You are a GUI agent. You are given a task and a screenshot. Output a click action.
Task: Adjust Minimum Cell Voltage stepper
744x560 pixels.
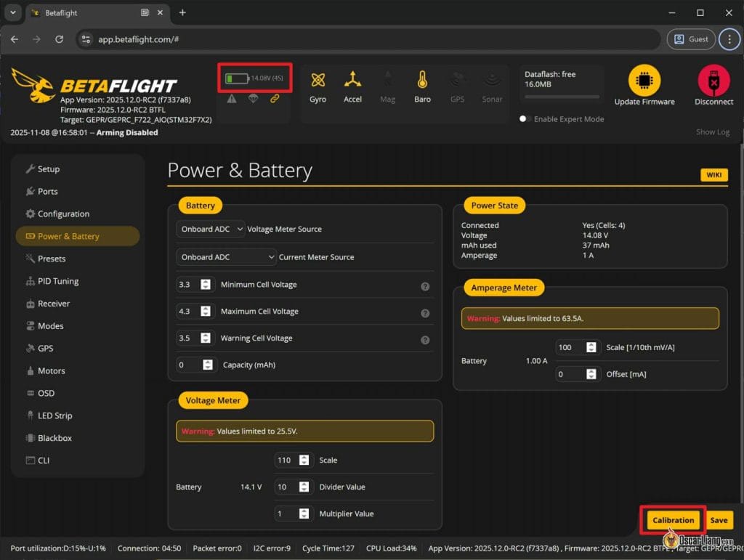click(206, 285)
